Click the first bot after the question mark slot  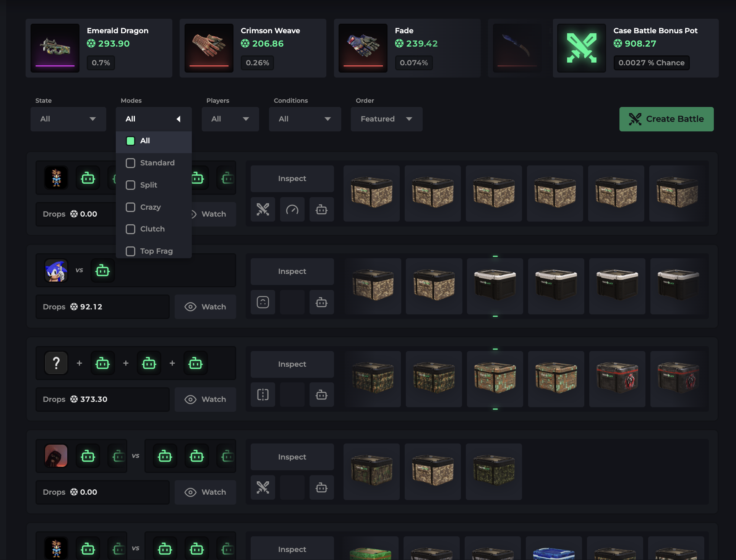pos(102,363)
